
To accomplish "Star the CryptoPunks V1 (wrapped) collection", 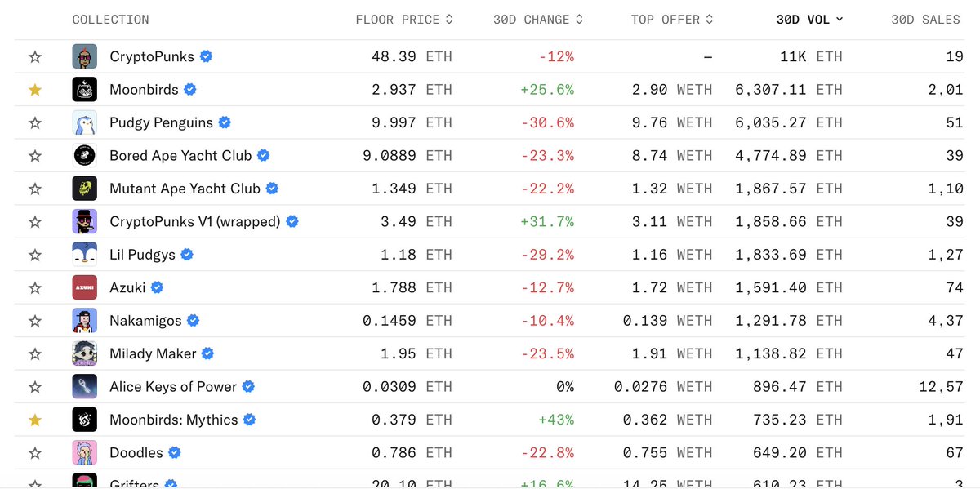I will pyautogui.click(x=35, y=222).
